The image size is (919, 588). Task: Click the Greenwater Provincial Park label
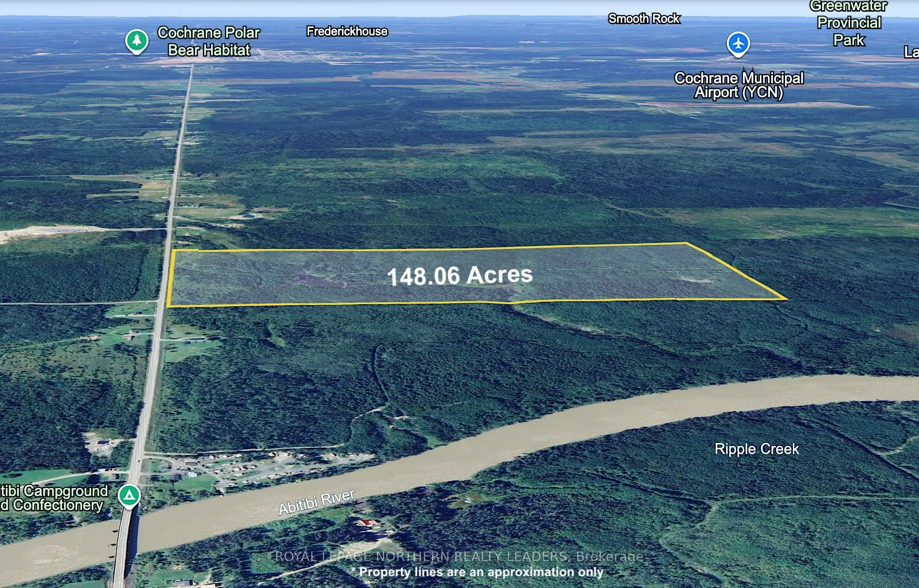click(x=849, y=23)
